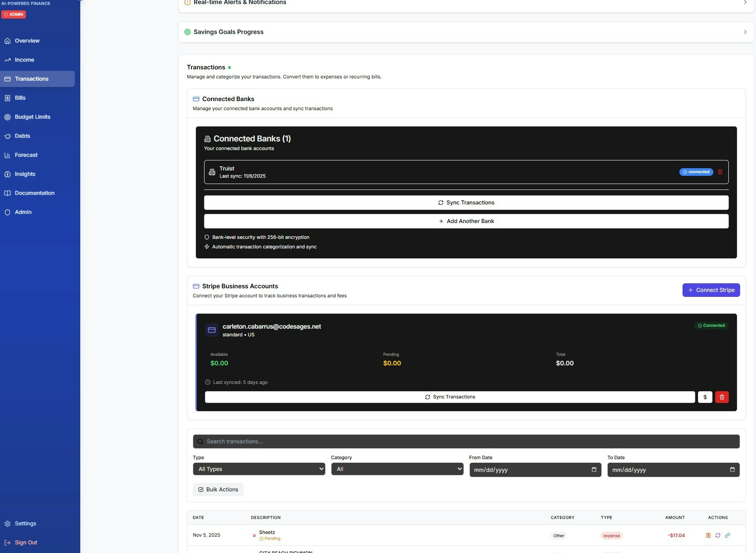This screenshot has width=756, height=553.
Task: Copy the link for the Sheetz transaction
Action: click(x=728, y=535)
